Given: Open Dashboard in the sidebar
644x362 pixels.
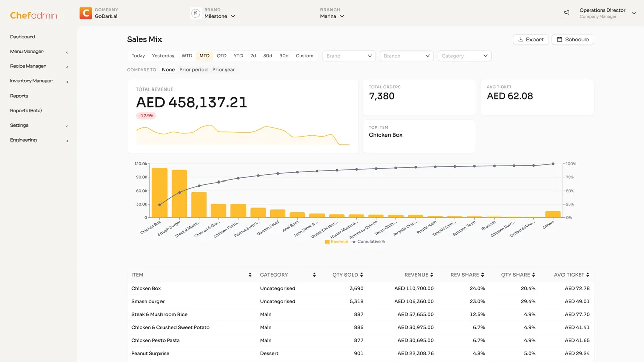Looking at the screenshot, I should [x=23, y=37].
